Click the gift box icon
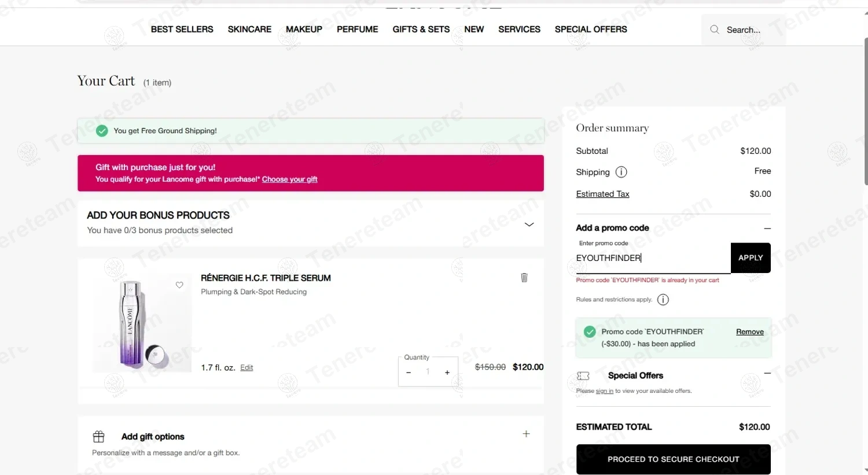The image size is (868, 475). coord(99,436)
